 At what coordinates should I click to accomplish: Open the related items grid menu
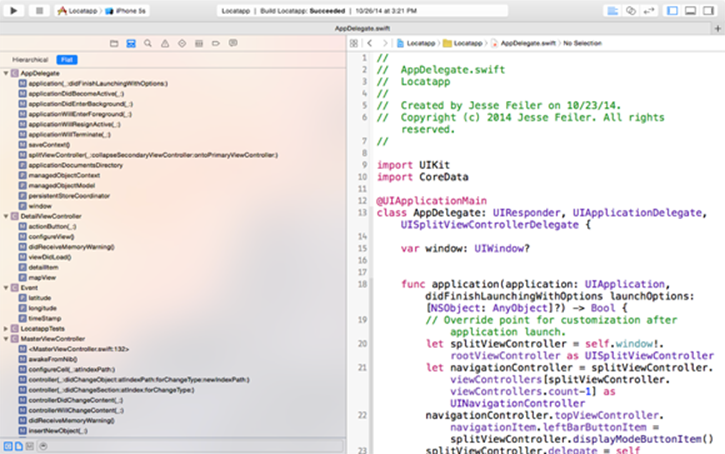coord(354,43)
